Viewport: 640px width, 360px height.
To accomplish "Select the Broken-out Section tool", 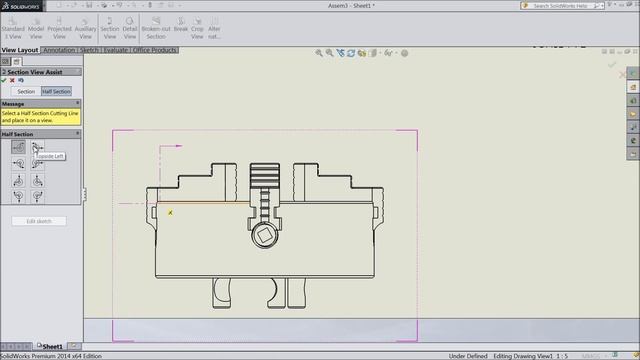I will pos(156,28).
